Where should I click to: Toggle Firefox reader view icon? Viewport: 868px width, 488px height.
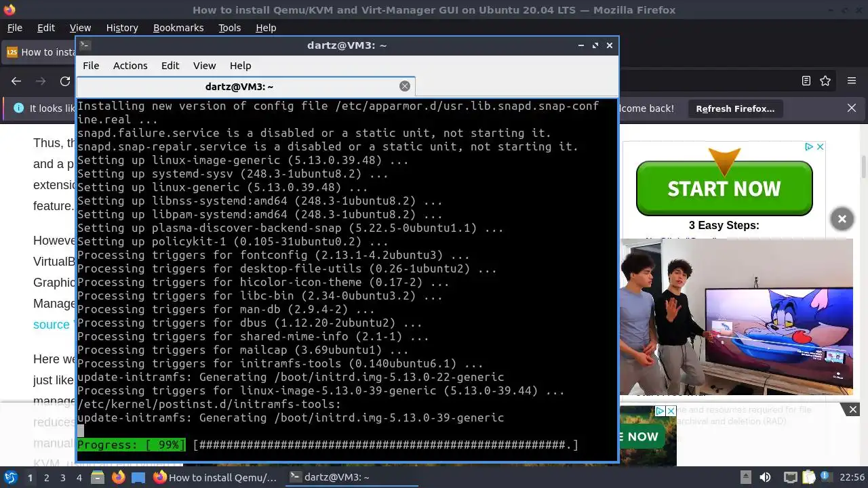click(806, 81)
